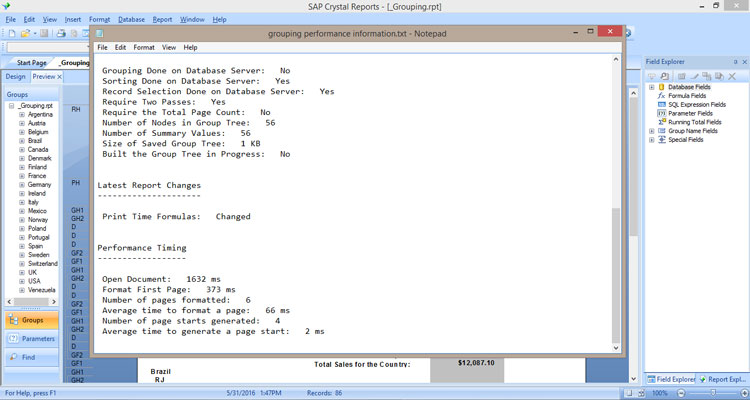Click the New report icon in Crystal Reports toolbar
Image resolution: width=750 pixels, height=400 pixels.
pyautogui.click(x=12, y=33)
